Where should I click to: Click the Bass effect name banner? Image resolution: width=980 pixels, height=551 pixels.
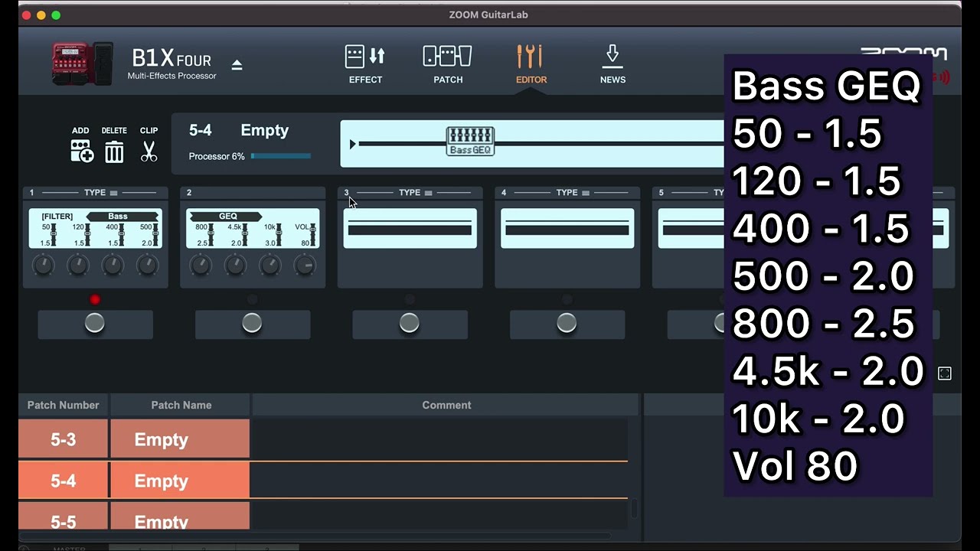coord(122,217)
